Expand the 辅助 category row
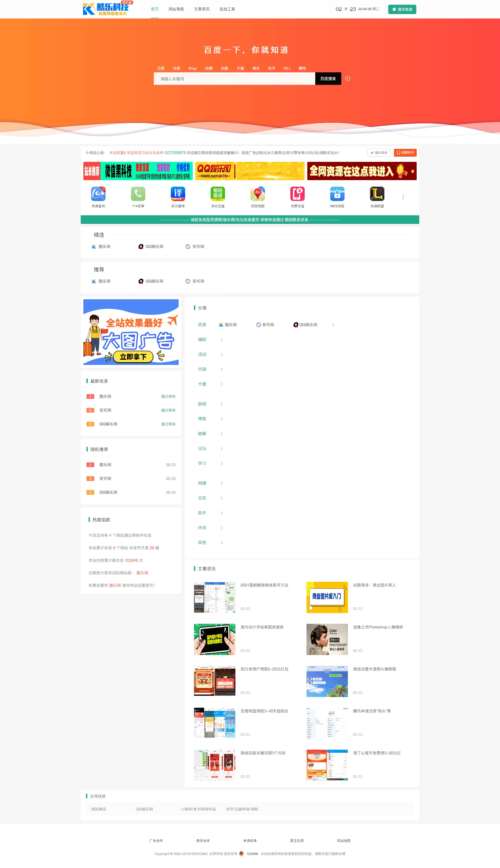 [222, 339]
